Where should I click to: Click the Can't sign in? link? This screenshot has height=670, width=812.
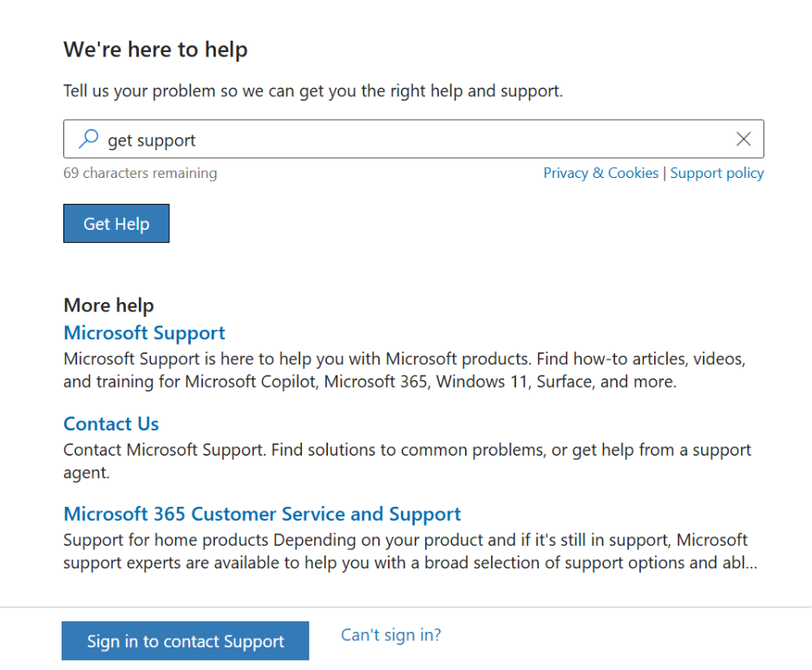tap(391, 634)
